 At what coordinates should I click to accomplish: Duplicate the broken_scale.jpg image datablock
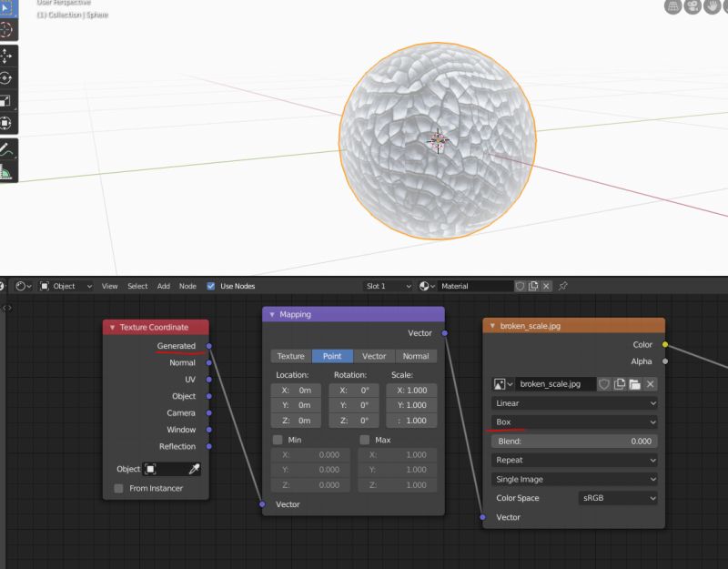(620, 384)
